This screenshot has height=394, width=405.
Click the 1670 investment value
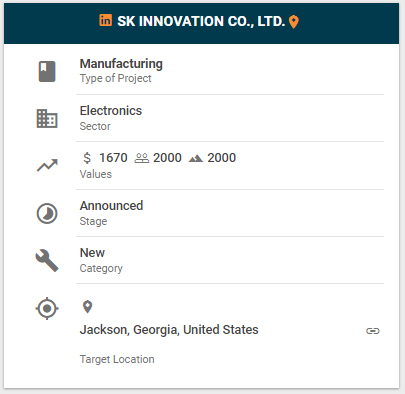point(113,158)
